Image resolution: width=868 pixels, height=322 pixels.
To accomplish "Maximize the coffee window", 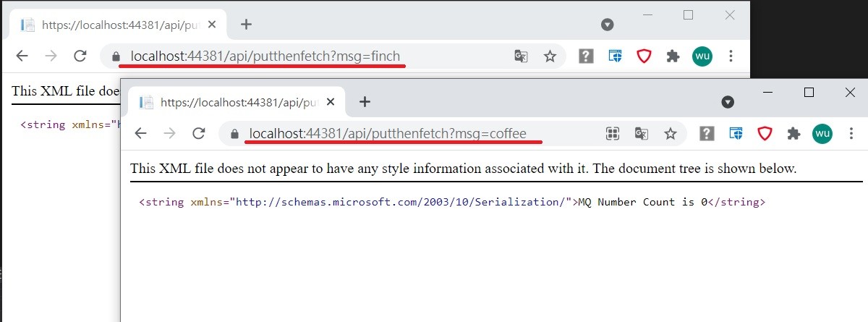I will coord(809,92).
